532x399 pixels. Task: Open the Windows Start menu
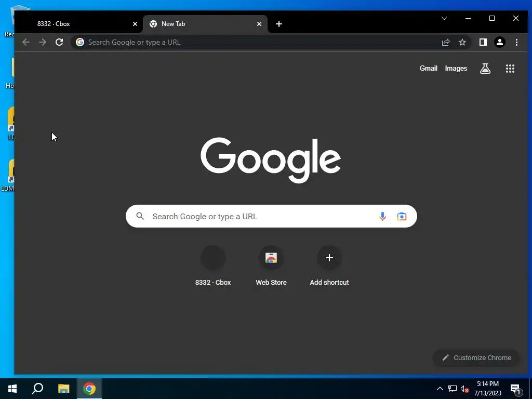click(x=12, y=389)
